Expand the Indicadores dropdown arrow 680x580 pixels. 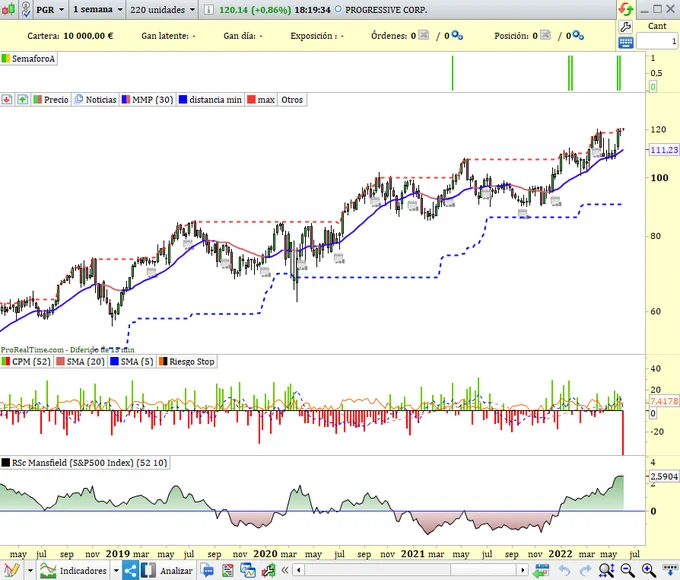tap(116, 570)
